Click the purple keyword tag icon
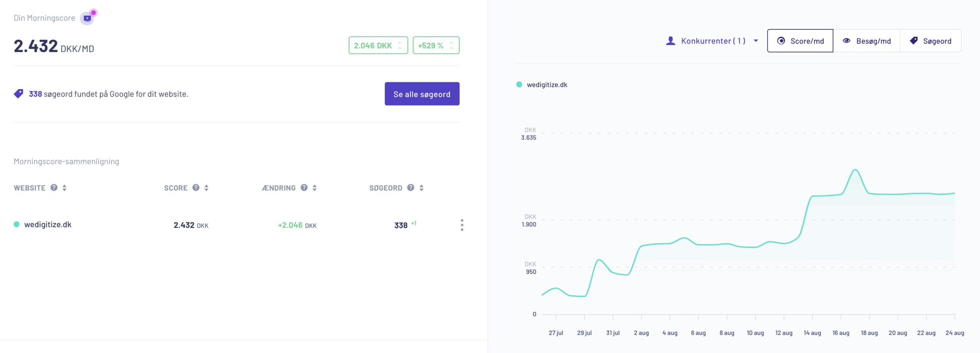Image resolution: width=980 pixels, height=353 pixels. coord(18,94)
